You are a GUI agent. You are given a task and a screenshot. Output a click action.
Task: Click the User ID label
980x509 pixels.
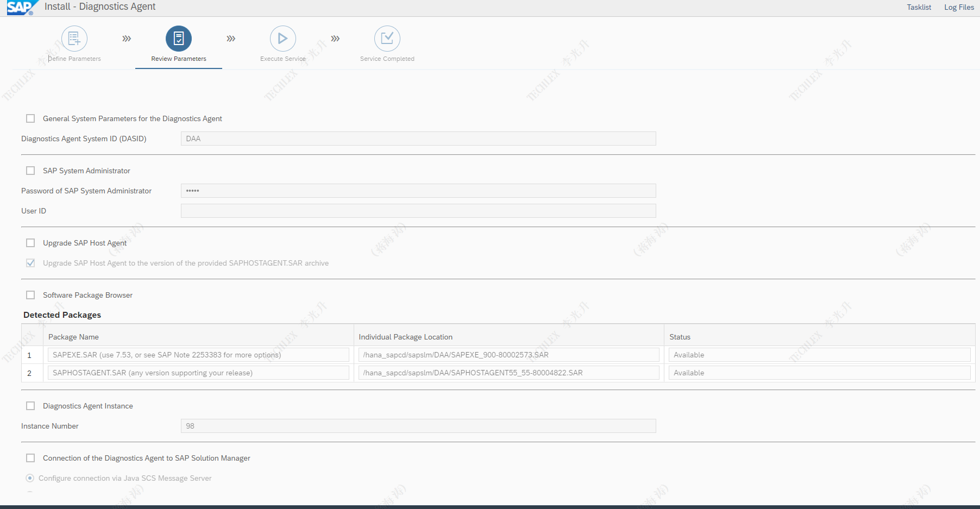tap(34, 211)
